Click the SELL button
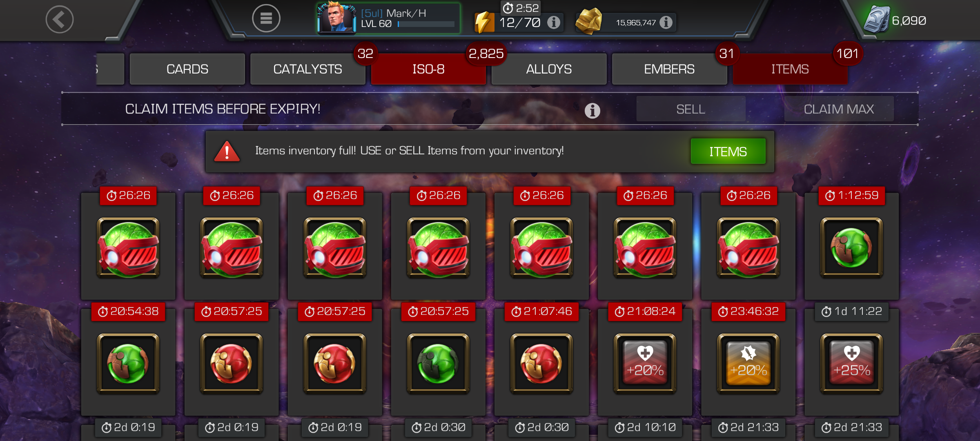Screen dimensions: 980x441 (691, 109)
